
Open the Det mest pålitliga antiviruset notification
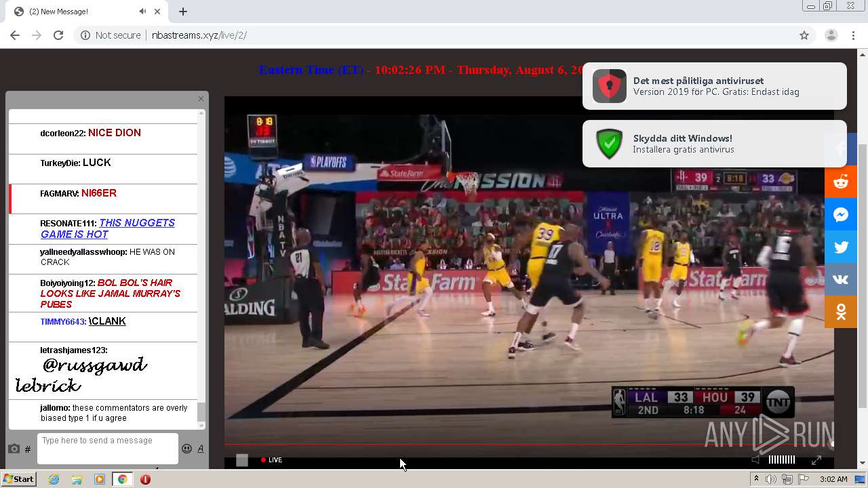[x=715, y=86]
